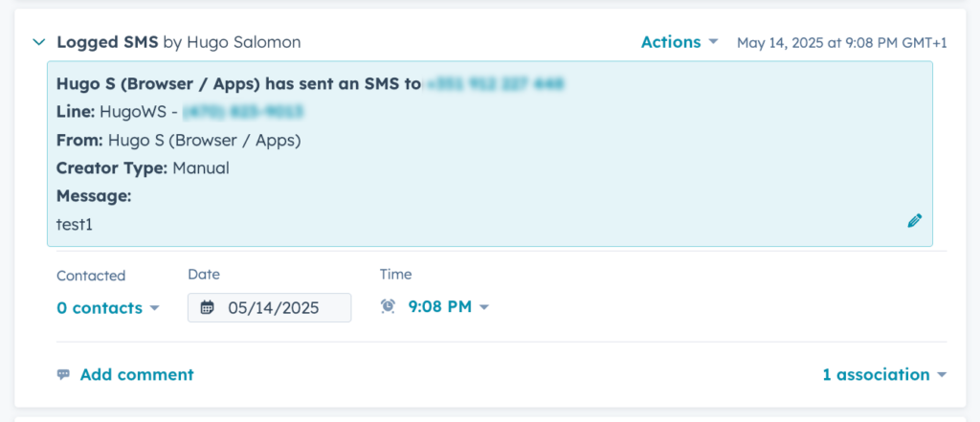The width and height of the screenshot is (980, 422).
Task: Click the blurred HugoWS line number
Action: click(242, 112)
